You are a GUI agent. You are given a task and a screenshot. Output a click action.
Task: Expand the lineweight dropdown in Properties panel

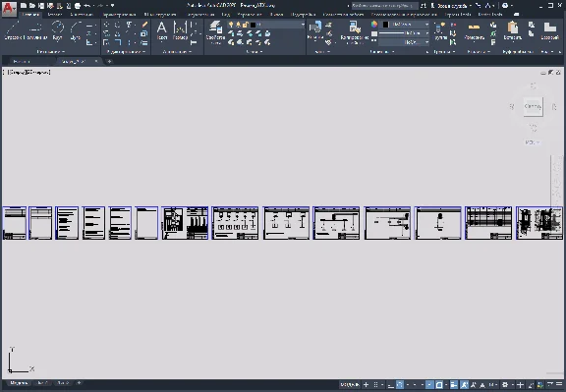coord(404,33)
